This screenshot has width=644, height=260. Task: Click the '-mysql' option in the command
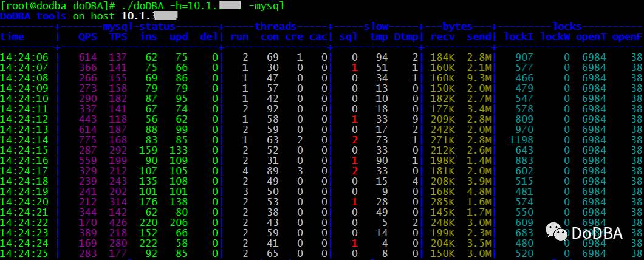pyautogui.click(x=266, y=5)
